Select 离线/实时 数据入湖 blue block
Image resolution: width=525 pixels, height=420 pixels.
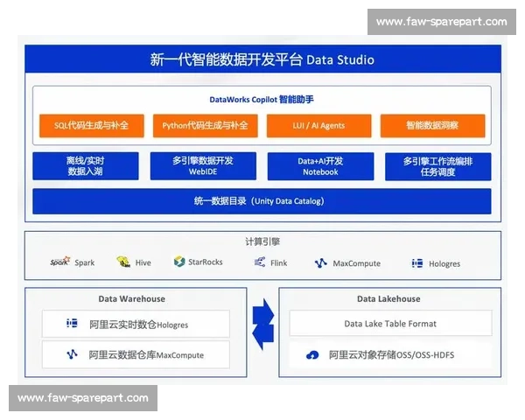tap(86, 166)
